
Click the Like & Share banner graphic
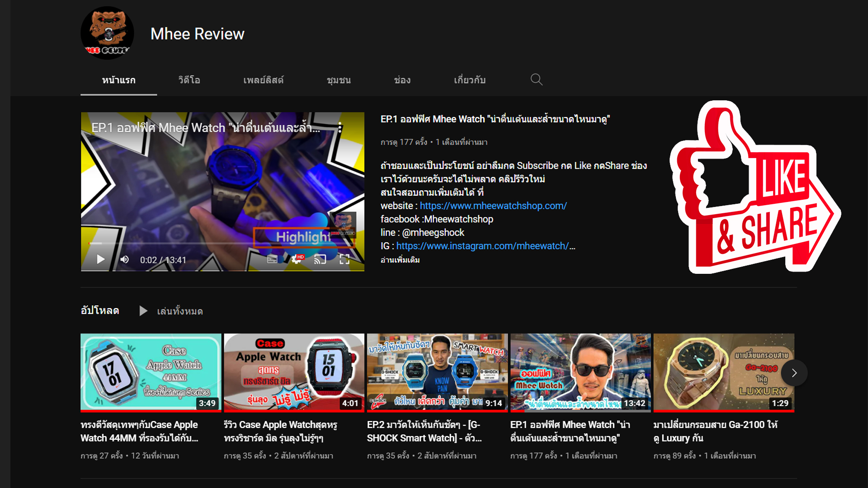point(755,187)
